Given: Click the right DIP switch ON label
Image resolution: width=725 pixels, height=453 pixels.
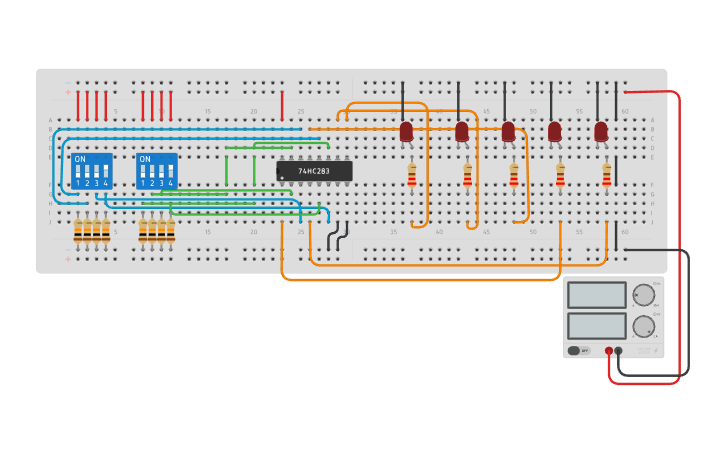Looking at the screenshot, I should pyautogui.click(x=145, y=159).
